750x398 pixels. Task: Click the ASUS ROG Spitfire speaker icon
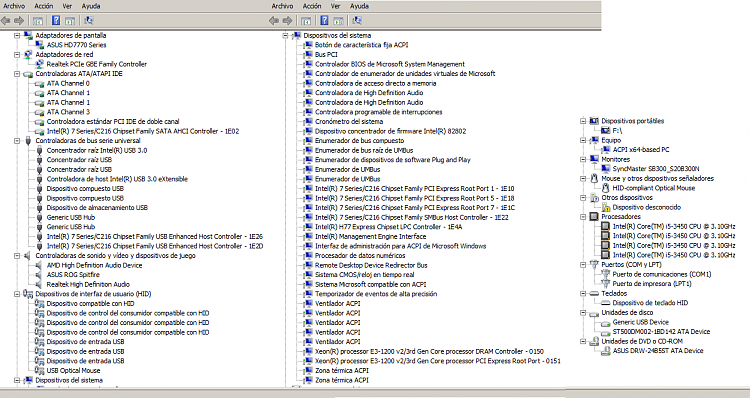[40, 275]
